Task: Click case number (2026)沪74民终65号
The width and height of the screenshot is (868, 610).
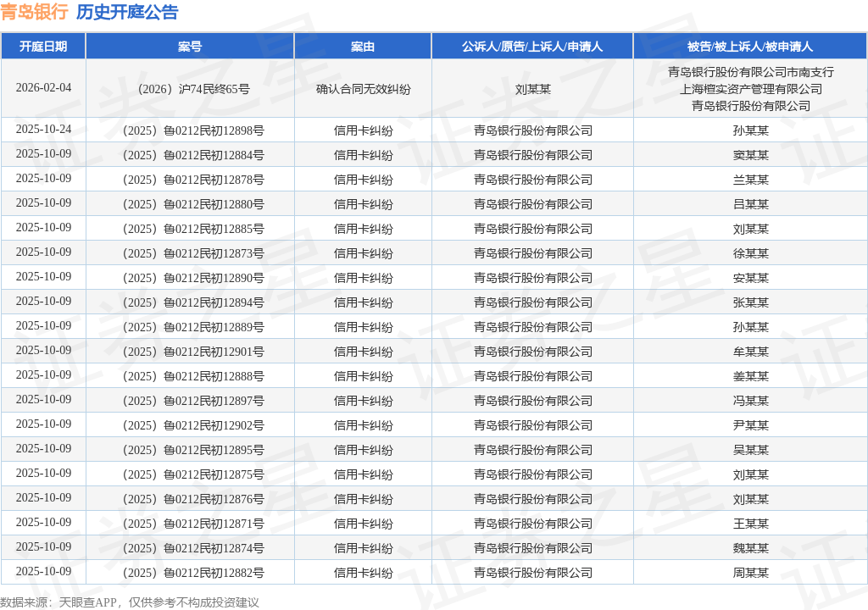Action: coord(193,89)
